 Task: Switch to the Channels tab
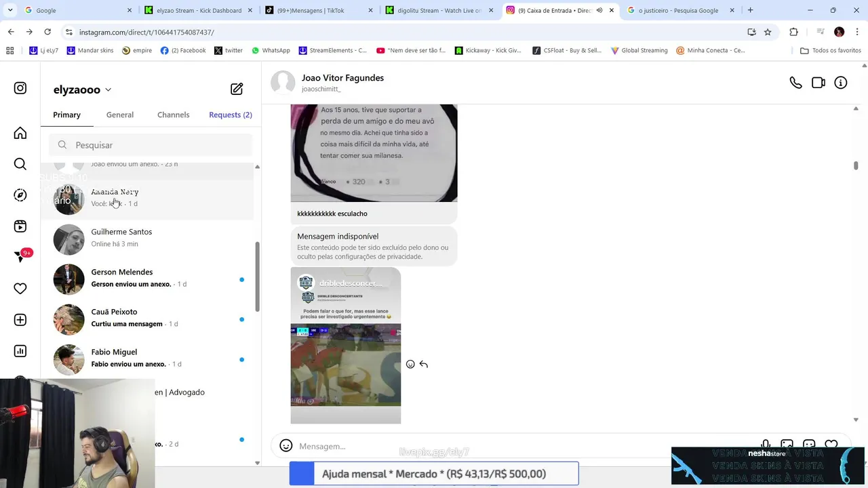pos(174,115)
